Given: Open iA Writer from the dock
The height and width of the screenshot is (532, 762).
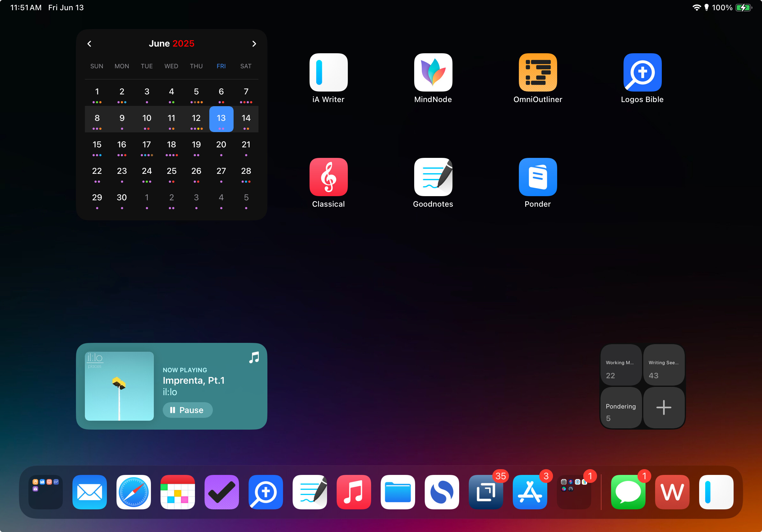Looking at the screenshot, I should click(716, 492).
